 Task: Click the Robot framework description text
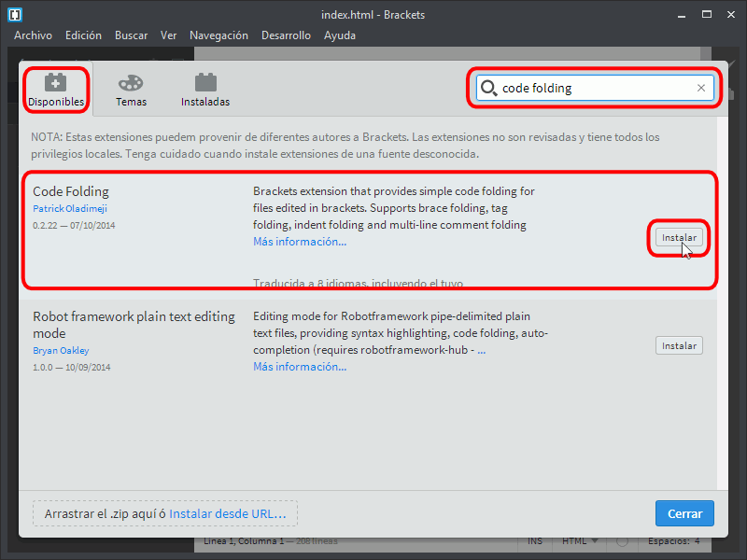[x=401, y=333]
